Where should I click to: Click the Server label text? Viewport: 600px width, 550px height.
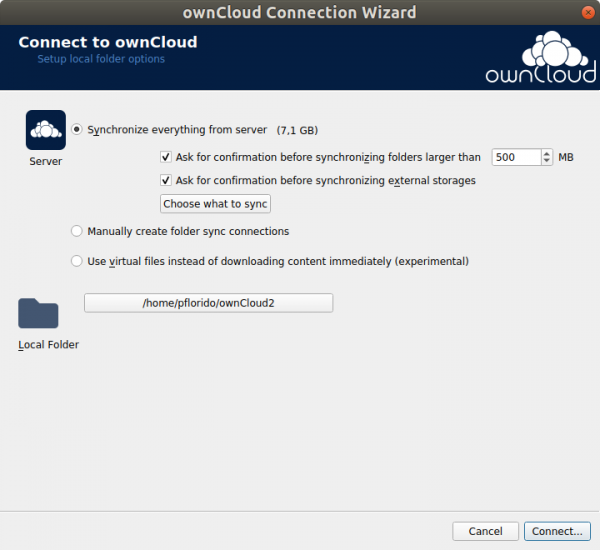click(x=46, y=162)
